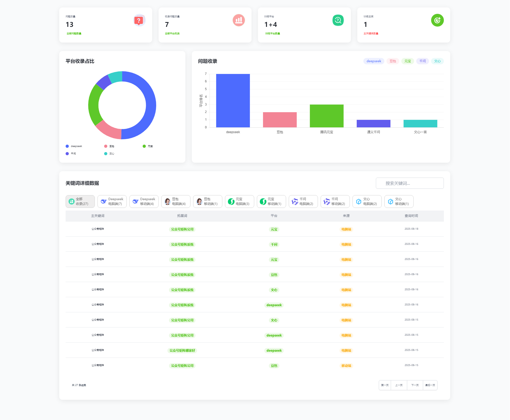Image resolution: width=510 pixels, height=420 pixels.
Task: Go to 最后一页 in pagination
Action: [430, 385]
